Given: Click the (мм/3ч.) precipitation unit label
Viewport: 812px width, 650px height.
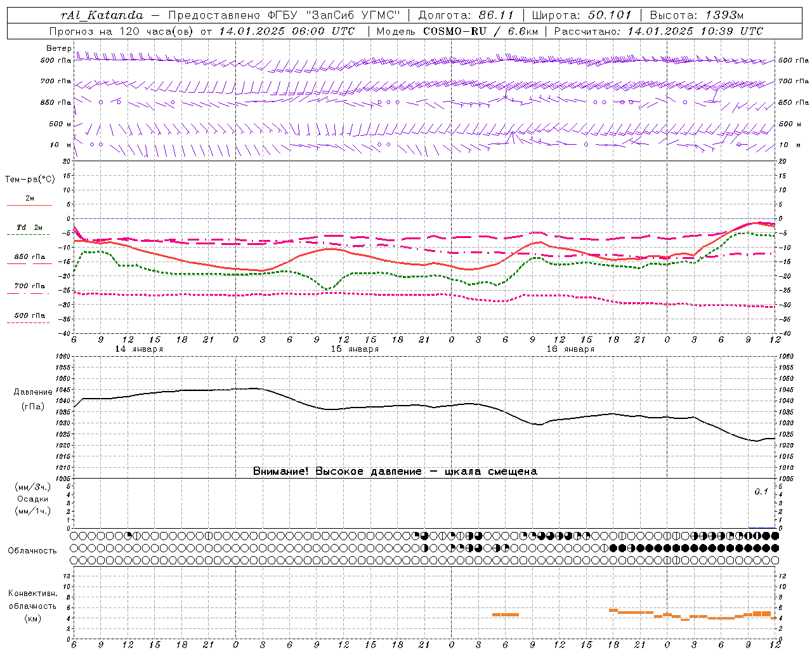Looking at the screenshot, I should click(33, 487).
